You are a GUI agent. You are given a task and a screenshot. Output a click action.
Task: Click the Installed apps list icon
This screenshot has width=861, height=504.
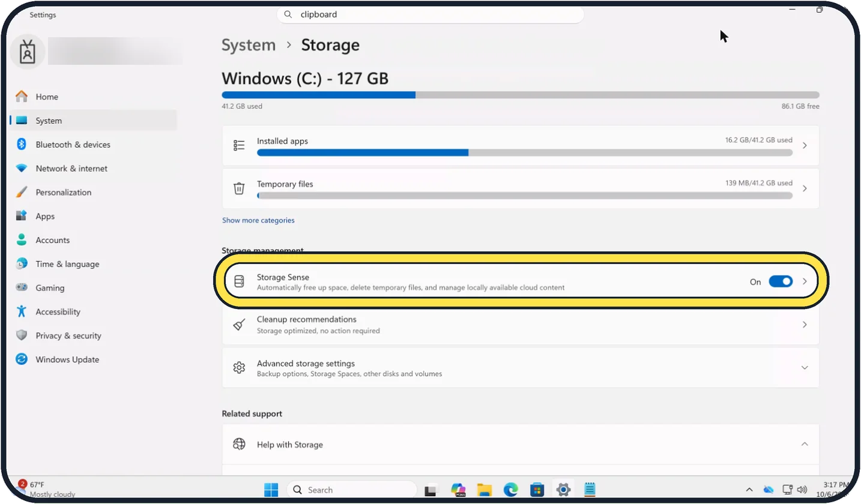point(239,145)
